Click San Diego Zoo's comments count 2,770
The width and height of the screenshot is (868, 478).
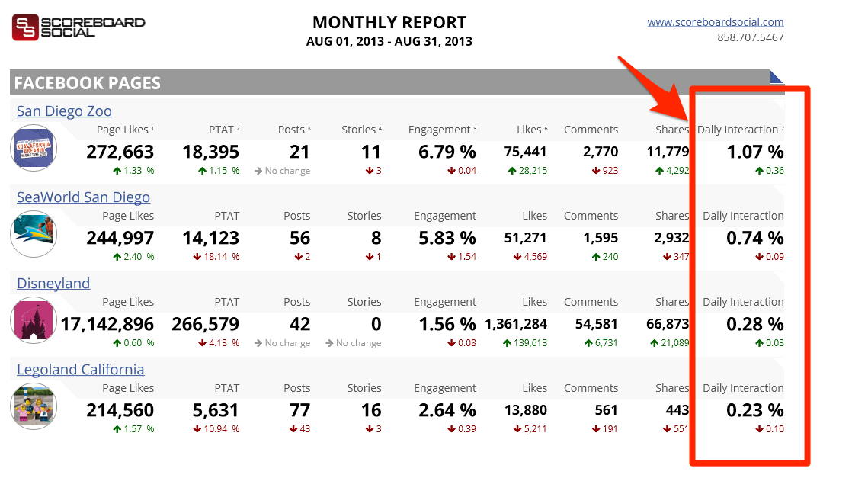click(x=601, y=152)
